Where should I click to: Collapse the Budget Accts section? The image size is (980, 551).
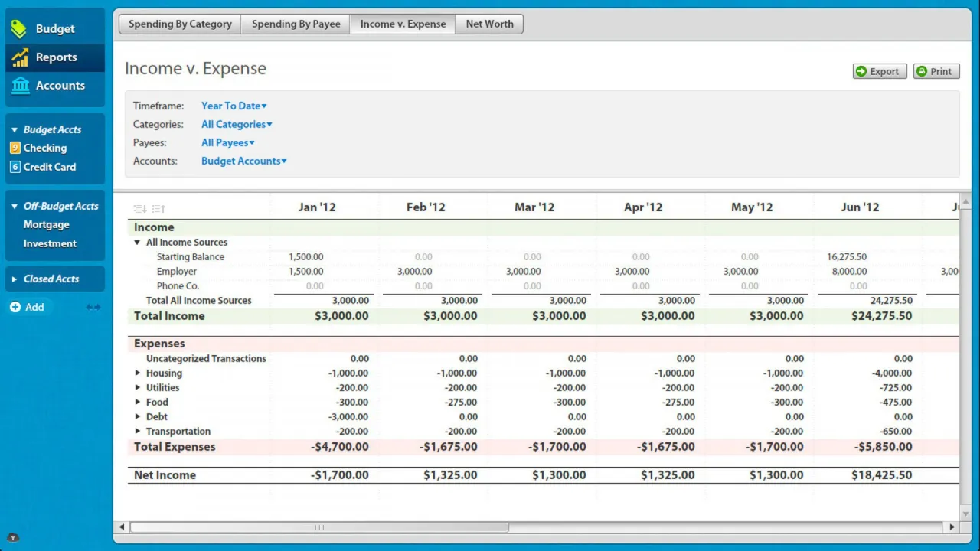(x=15, y=130)
